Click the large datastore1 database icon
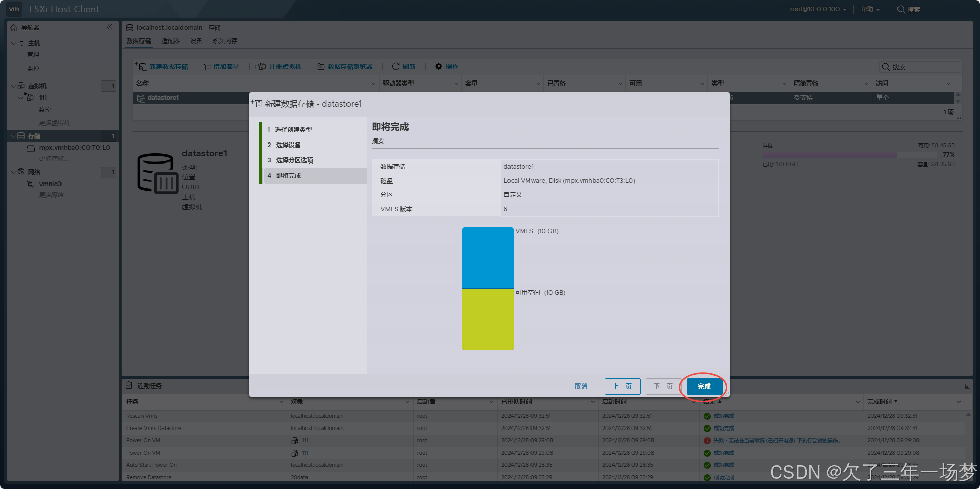 point(158,173)
